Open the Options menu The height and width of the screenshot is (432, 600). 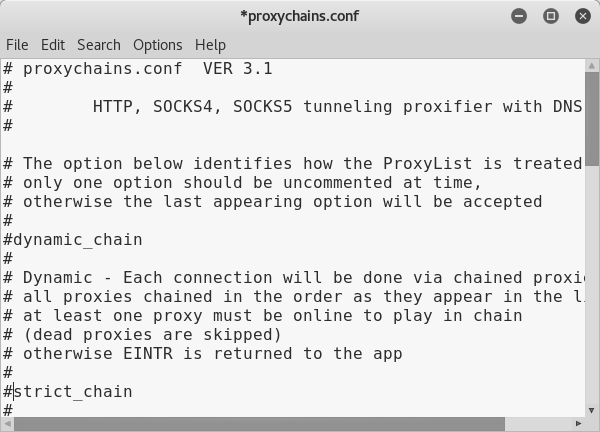tap(158, 45)
